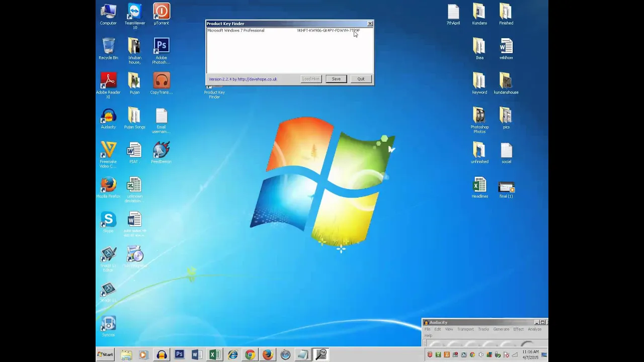Click the volume speaker tray icon
This screenshot has width=644, height=362.
tap(480, 355)
